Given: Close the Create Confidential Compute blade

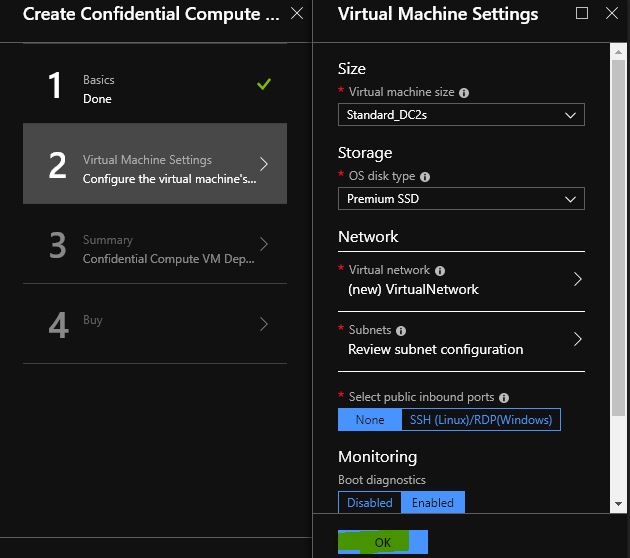Looking at the screenshot, I should tap(297, 13).
